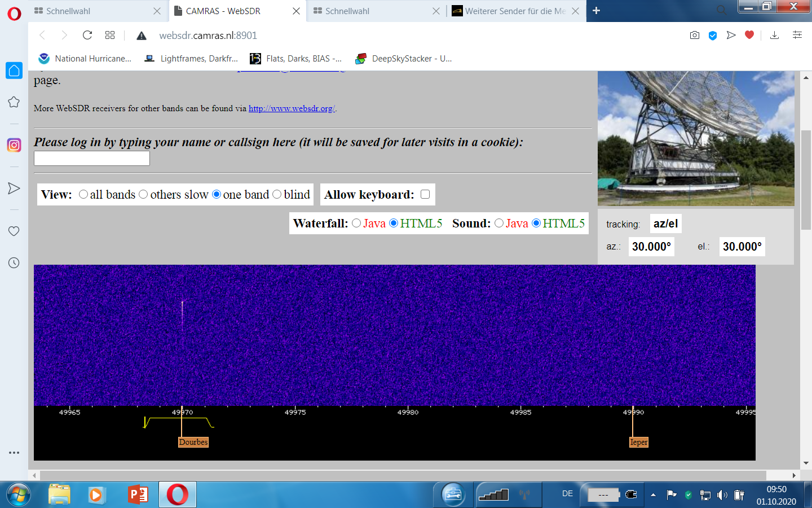Launch Windows Explorer from taskbar
Screen dimensions: 812x508
pyautogui.click(x=59, y=495)
